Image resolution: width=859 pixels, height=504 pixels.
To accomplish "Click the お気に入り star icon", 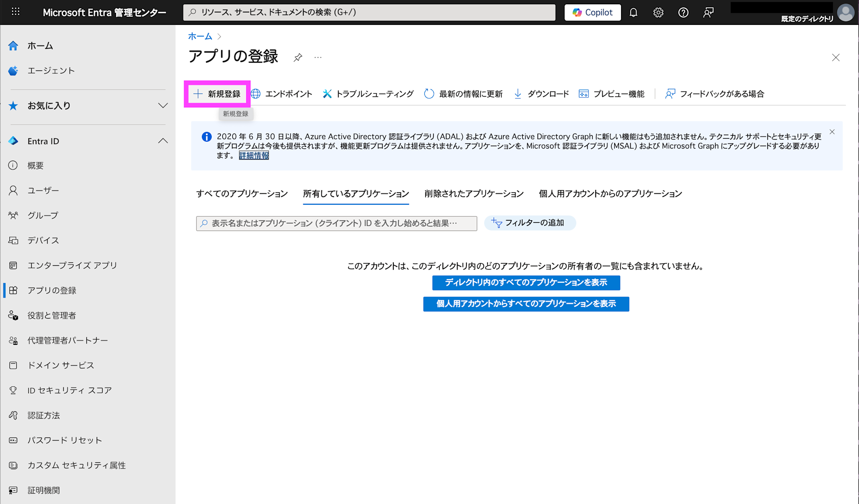I will point(13,106).
